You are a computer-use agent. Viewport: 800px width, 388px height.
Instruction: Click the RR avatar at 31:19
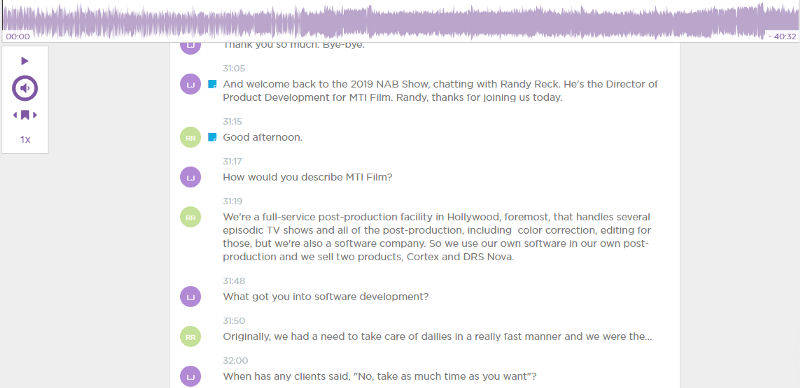click(x=190, y=217)
